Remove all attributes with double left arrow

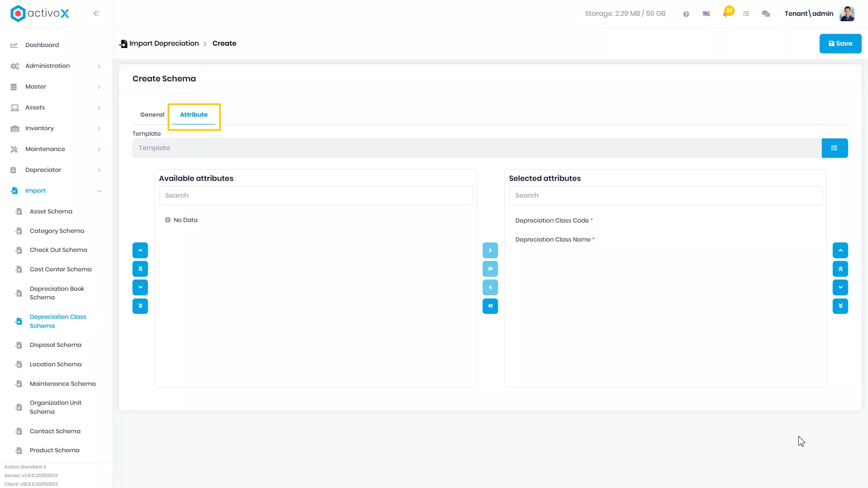click(490, 306)
